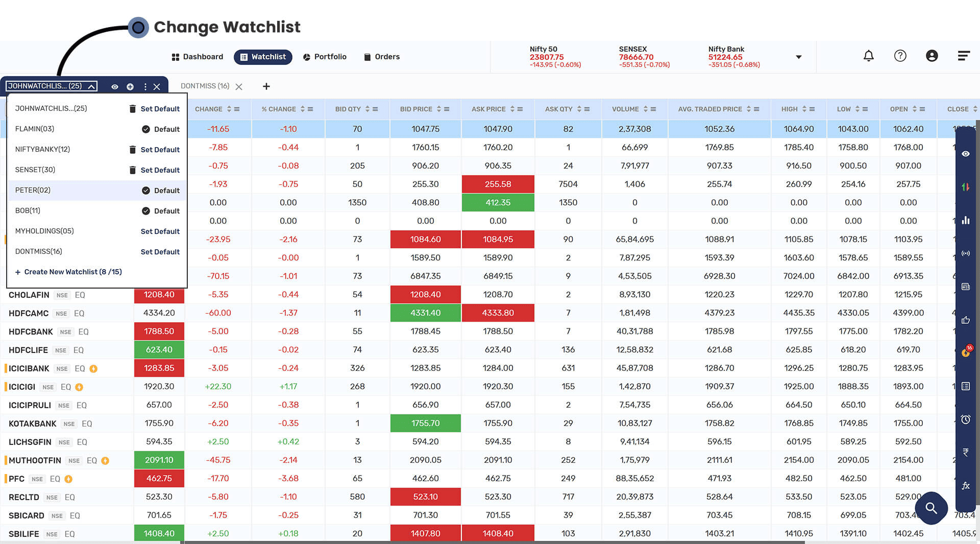This screenshot has width=980, height=544.
Task: Click Set Default for JOHNWATCHLIS
Action: coord(160,109)
